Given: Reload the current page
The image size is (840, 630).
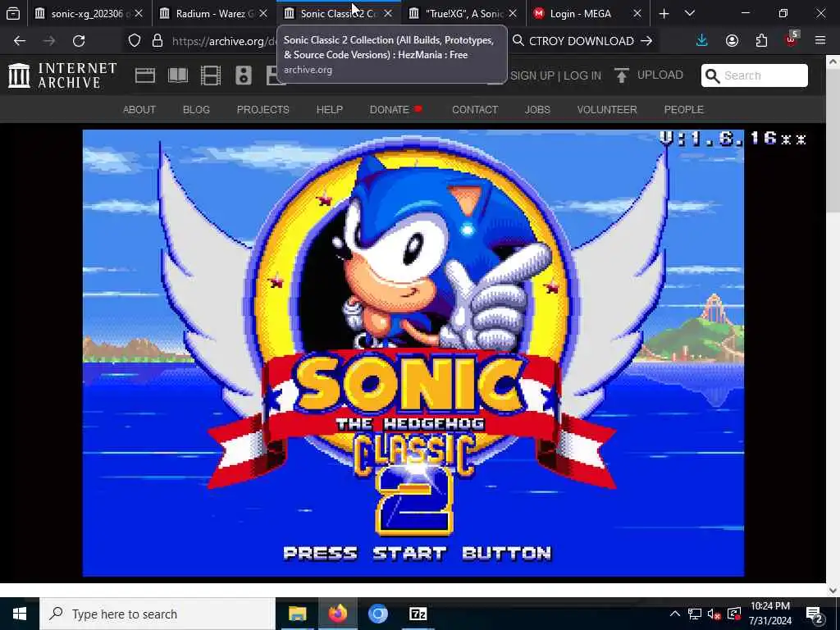Looking at the screenshot, I should [x=79, y=41].
